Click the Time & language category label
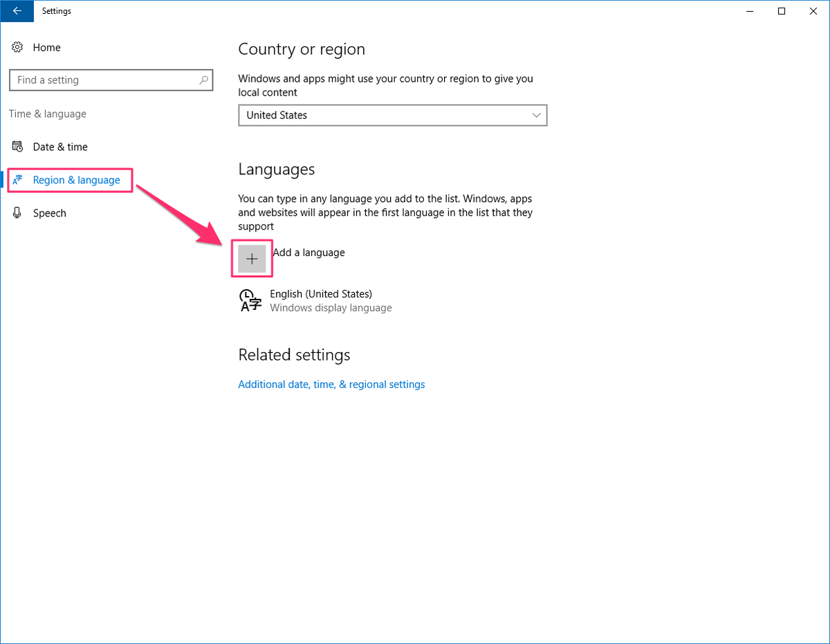The height and width of the screenshot is (644, 830). (48, 113)
